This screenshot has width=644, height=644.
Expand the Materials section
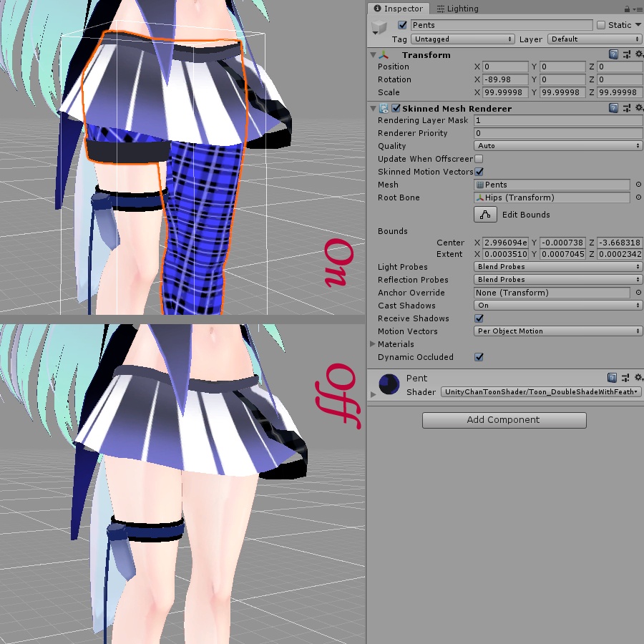[x=373, y=344]
